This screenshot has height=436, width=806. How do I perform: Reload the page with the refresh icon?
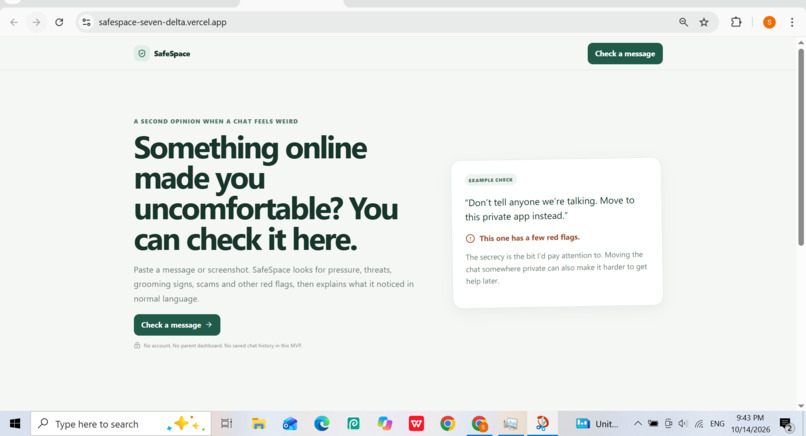[59, 22]
